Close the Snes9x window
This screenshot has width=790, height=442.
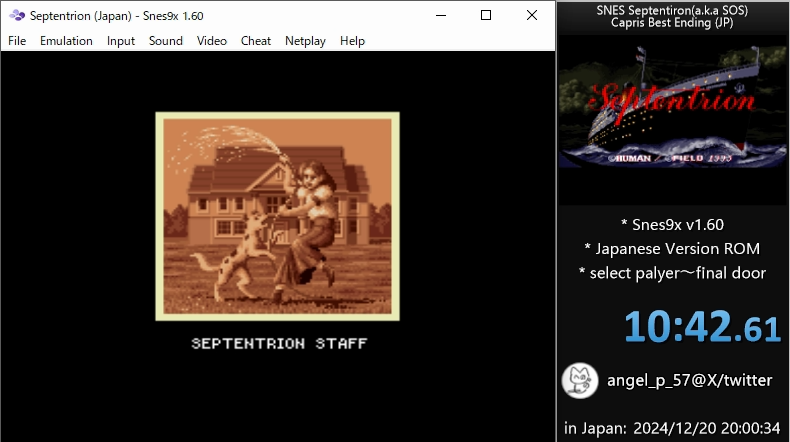point(532,16)
